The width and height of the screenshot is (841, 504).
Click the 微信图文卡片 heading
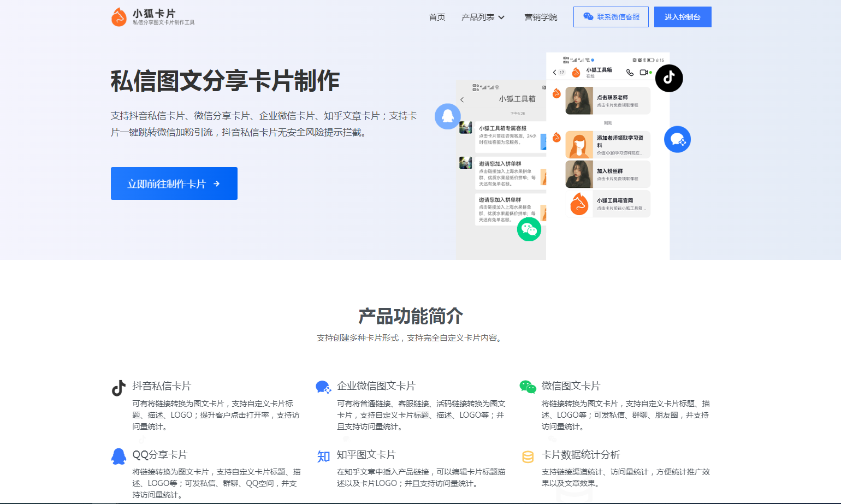coord(571,386)
